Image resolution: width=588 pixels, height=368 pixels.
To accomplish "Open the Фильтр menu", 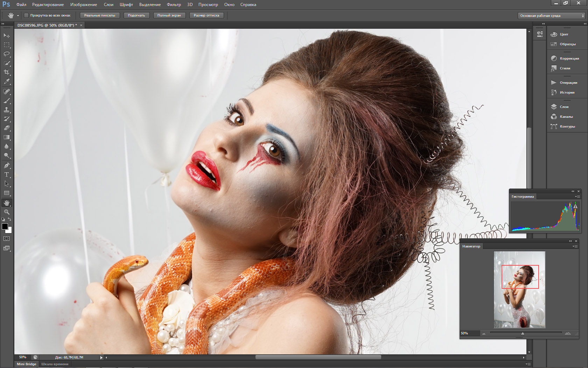I will pos(174,5).
